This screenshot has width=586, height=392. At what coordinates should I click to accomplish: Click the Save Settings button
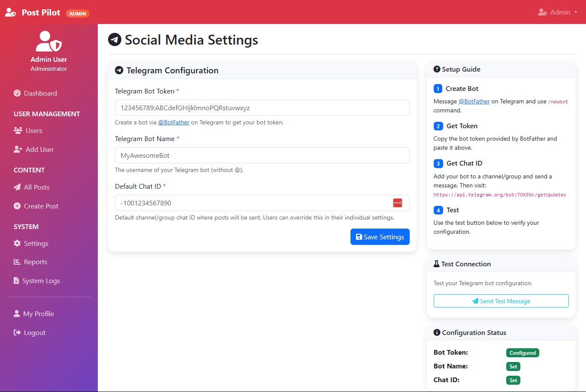point(380,237)
